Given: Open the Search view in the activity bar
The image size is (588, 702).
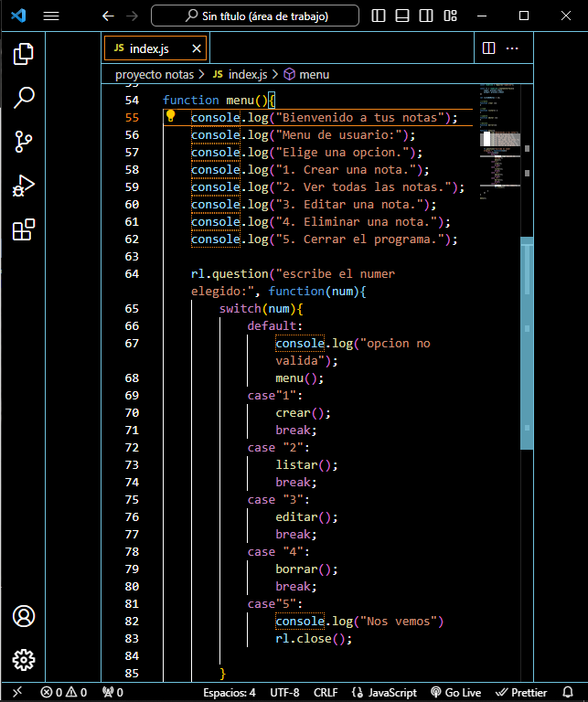Looking at the screenshot, I should click(23, 98).
